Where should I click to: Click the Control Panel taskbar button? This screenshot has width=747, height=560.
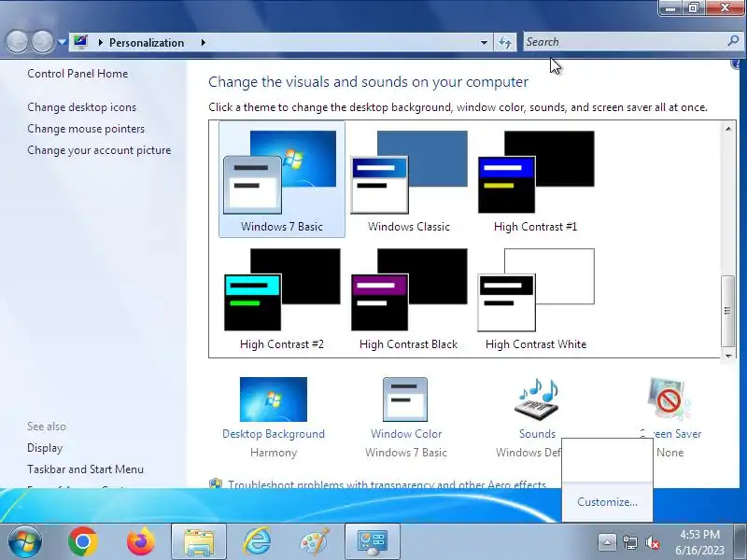[x=372, y=541]
